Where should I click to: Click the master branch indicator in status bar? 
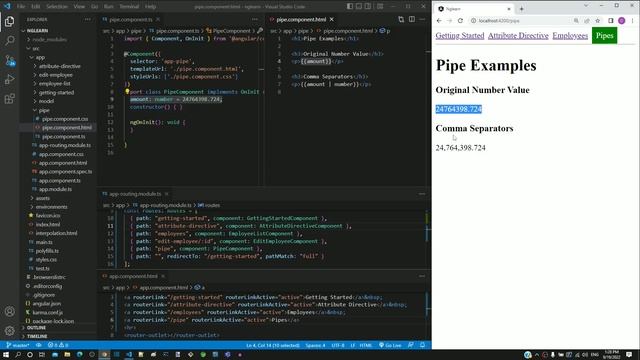(x=18, y=345)
